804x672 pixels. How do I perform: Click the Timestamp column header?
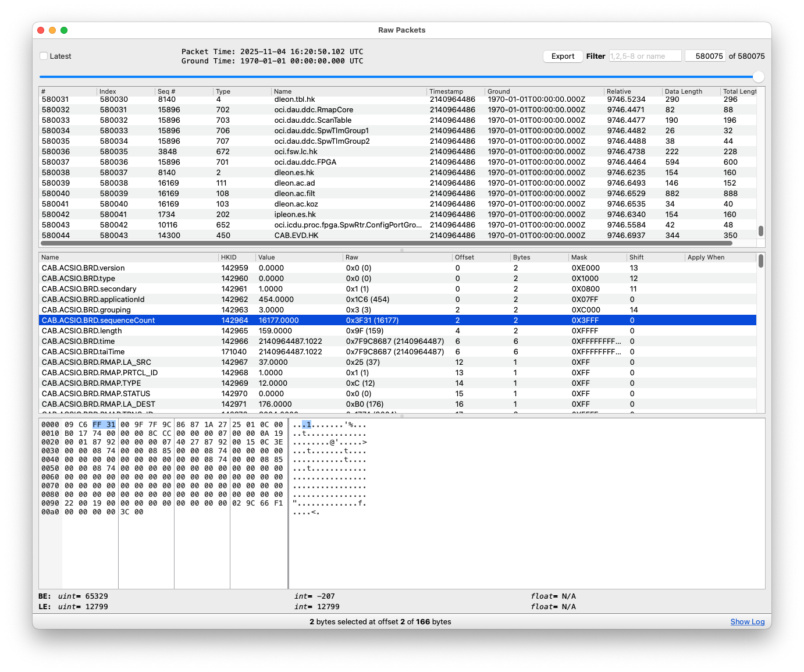click(446, 91)
